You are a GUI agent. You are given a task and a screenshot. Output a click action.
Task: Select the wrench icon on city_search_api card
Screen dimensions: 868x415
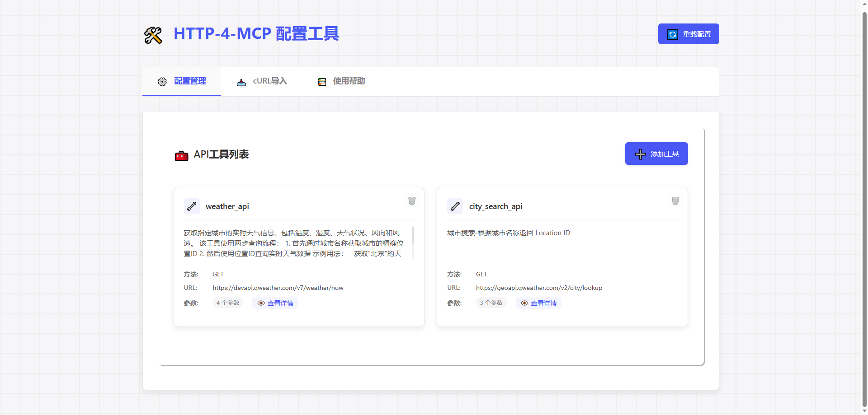coord(455,206)
